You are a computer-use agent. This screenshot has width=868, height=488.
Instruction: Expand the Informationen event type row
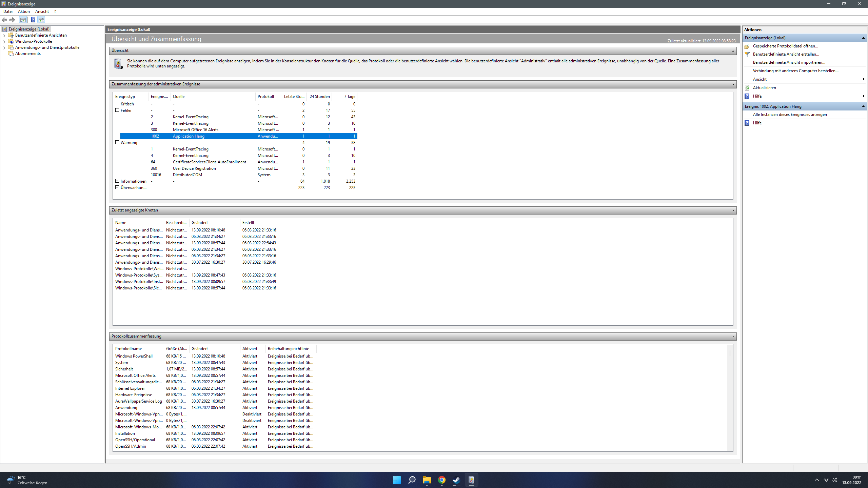pos(117,181)
